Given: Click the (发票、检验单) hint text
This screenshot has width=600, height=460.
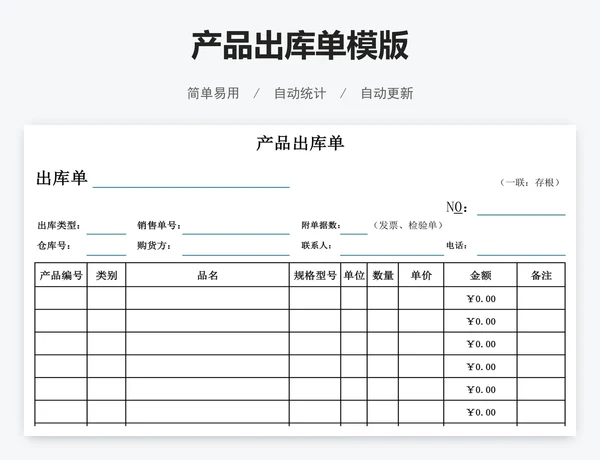Looking at the screenshot, I should (408, 225).
